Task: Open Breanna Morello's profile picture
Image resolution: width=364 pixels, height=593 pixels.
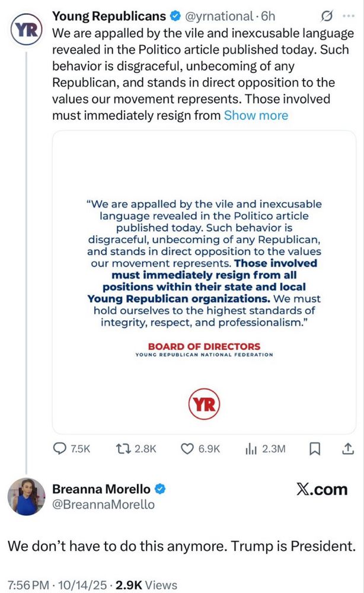Action: pos(27,496)
